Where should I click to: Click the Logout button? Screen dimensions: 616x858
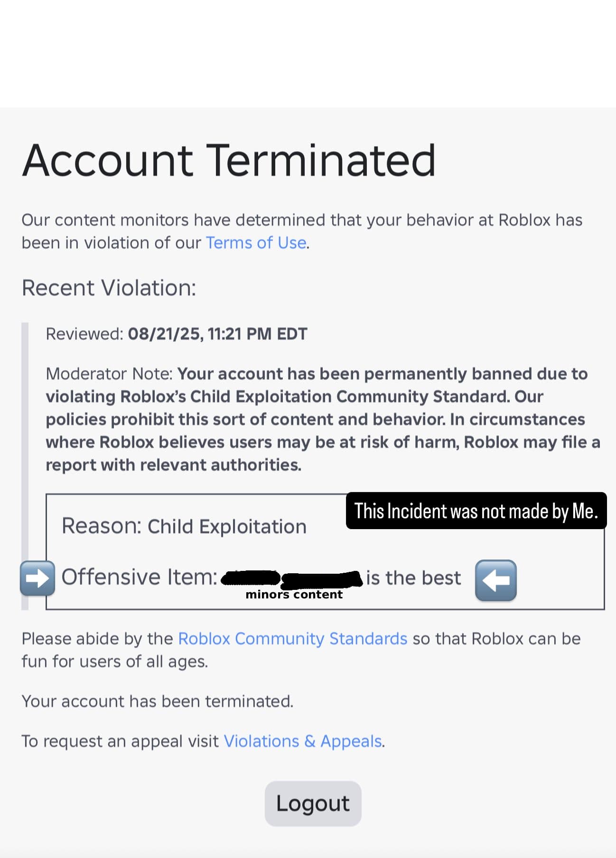tap(312, 803)
